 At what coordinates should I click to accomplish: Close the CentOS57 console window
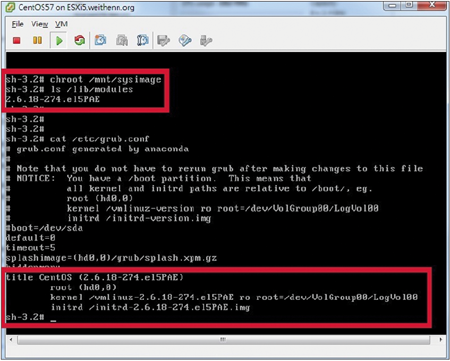point(432,5)
